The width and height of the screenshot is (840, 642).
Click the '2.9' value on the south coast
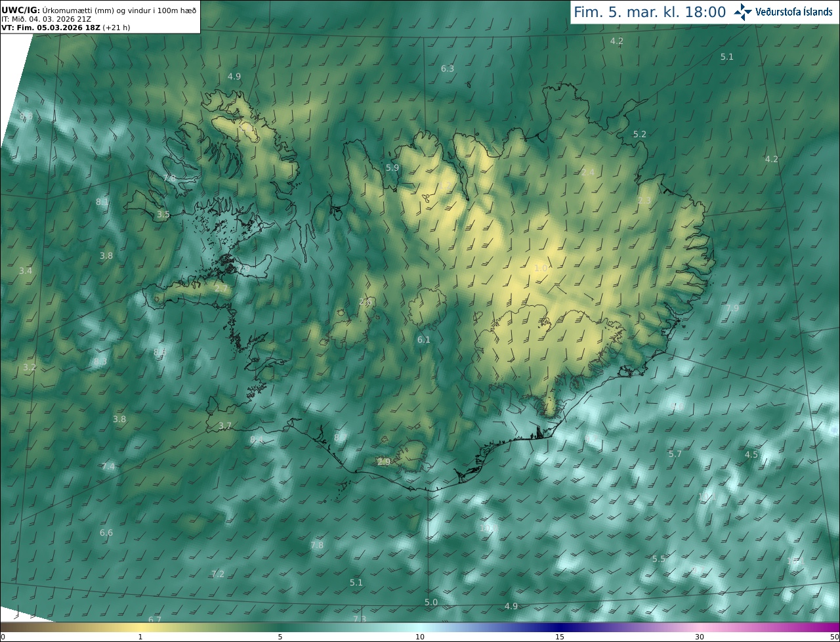(384, 461)
